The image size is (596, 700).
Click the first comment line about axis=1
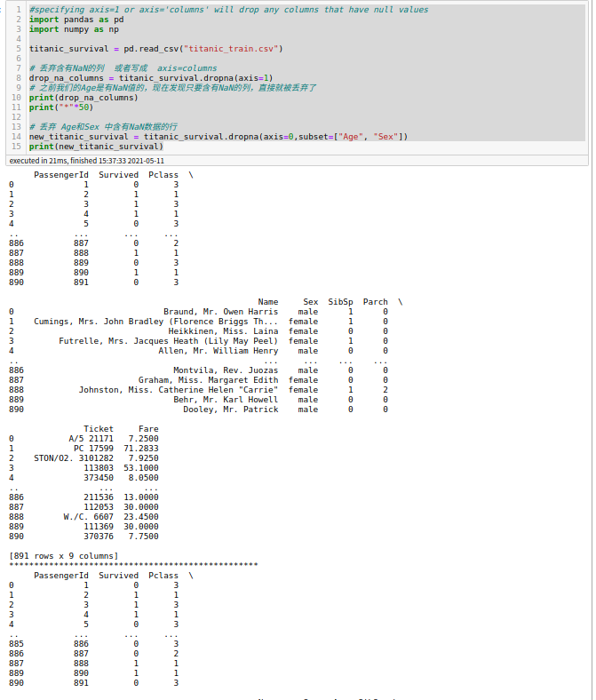(x=228, y=10)
